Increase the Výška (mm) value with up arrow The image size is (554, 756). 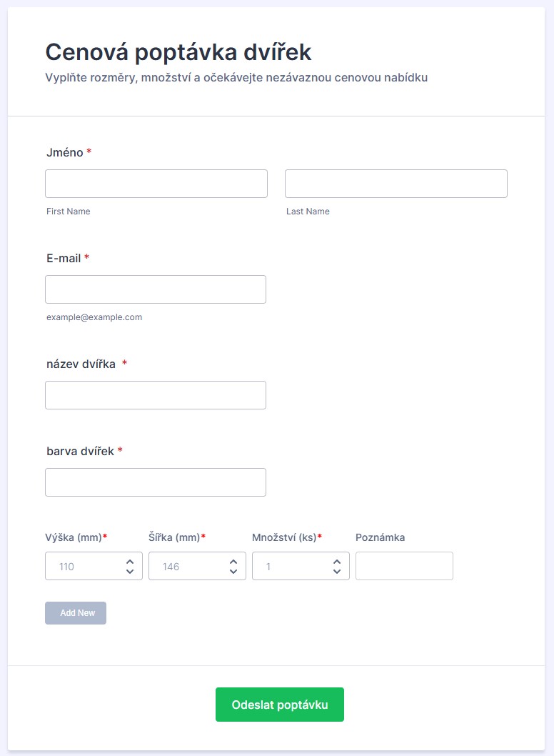[x=130, y=562]
